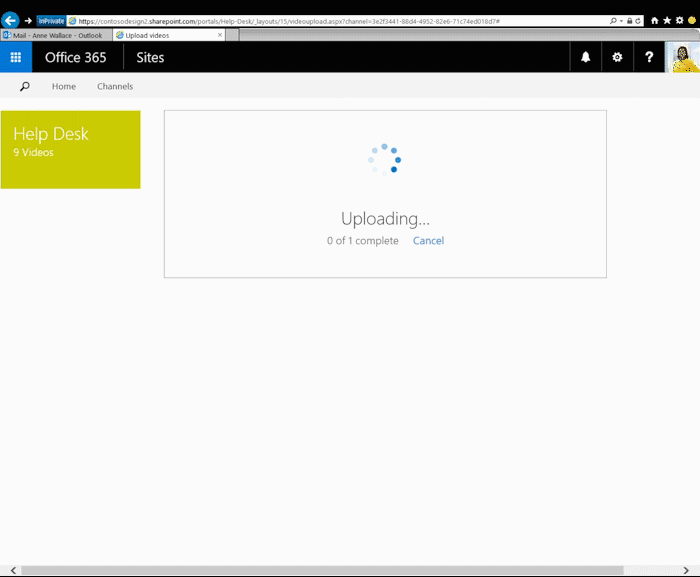The width and height of the screenshot is (700, 577).
Task: Click the Sites link in the header
Action: coord(150,57)
